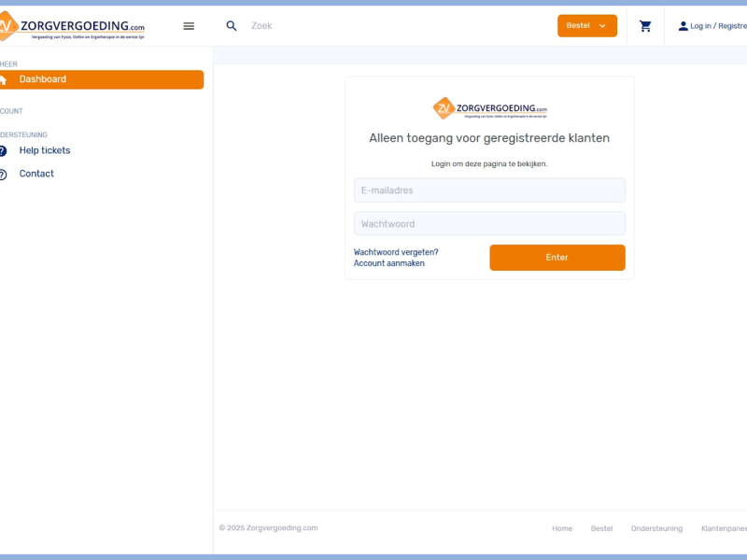Screen dimensions: 747x560
Task: Open Contact in the sidebar
Action: pyautogui.click(x=36, y=174)
